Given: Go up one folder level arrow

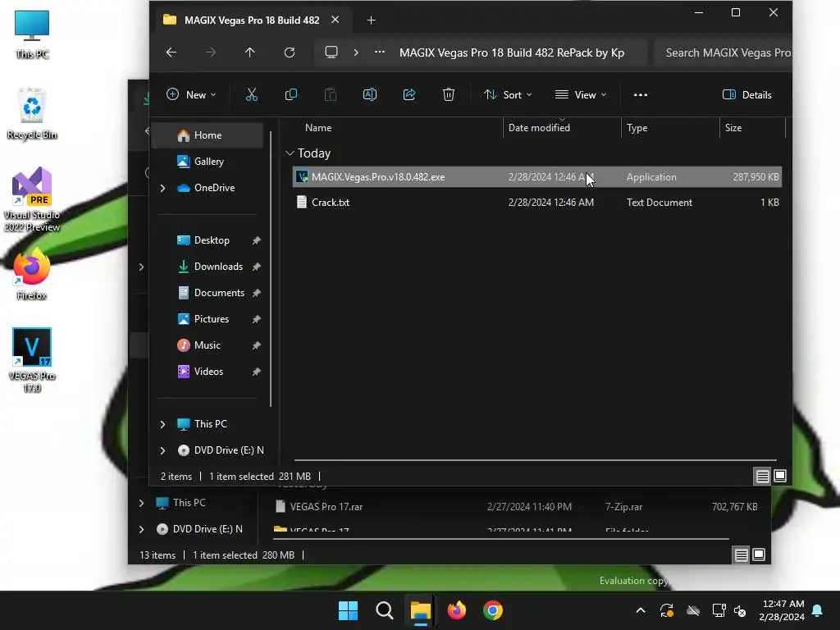Looking at the screenshot, I should (249, 52).
